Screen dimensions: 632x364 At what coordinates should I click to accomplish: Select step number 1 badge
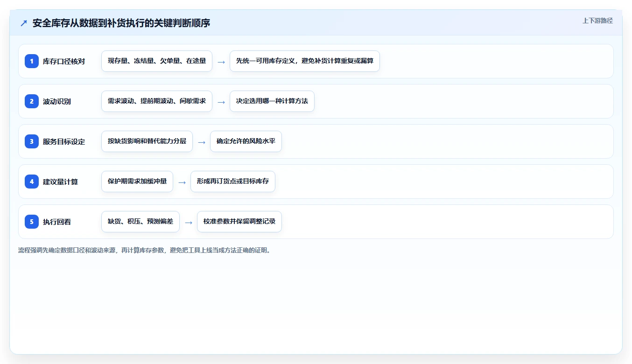point(32,61)
